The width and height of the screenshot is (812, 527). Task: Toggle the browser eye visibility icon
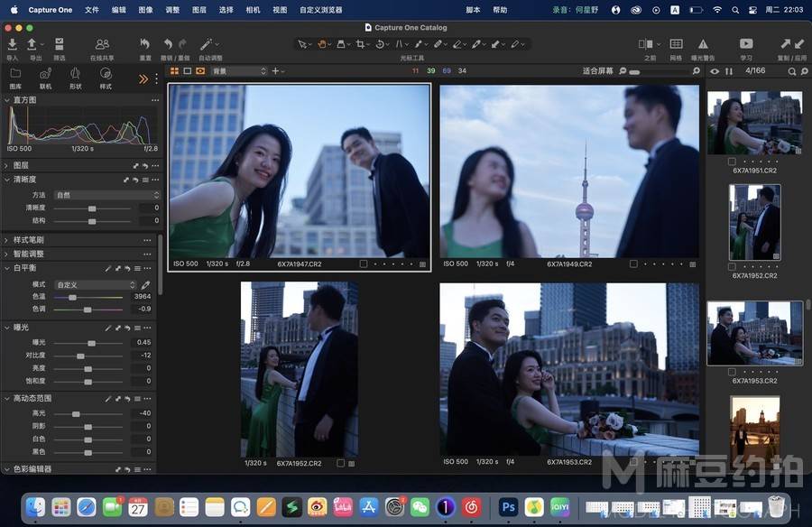coord(715,71)
